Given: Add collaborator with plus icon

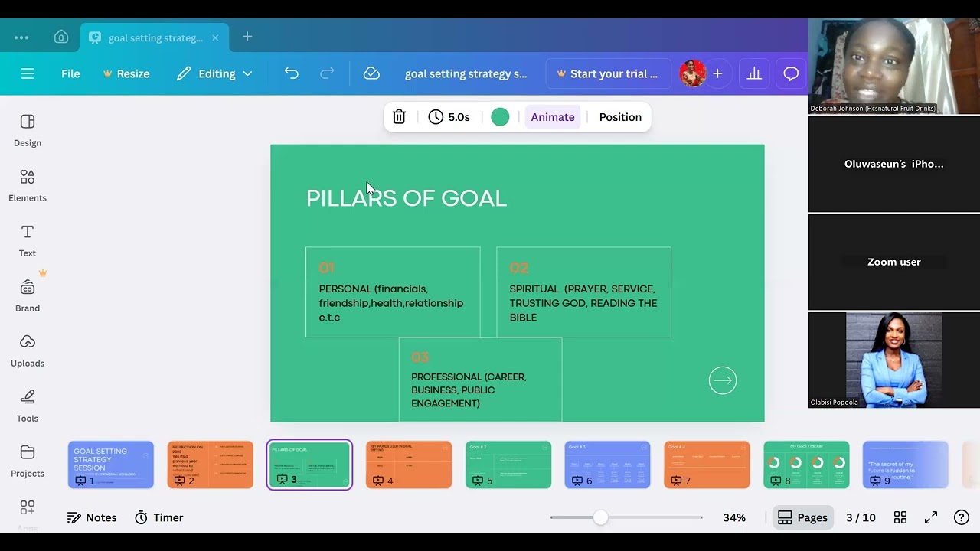Looking at the screenshot, I should (x=717, y=73).
